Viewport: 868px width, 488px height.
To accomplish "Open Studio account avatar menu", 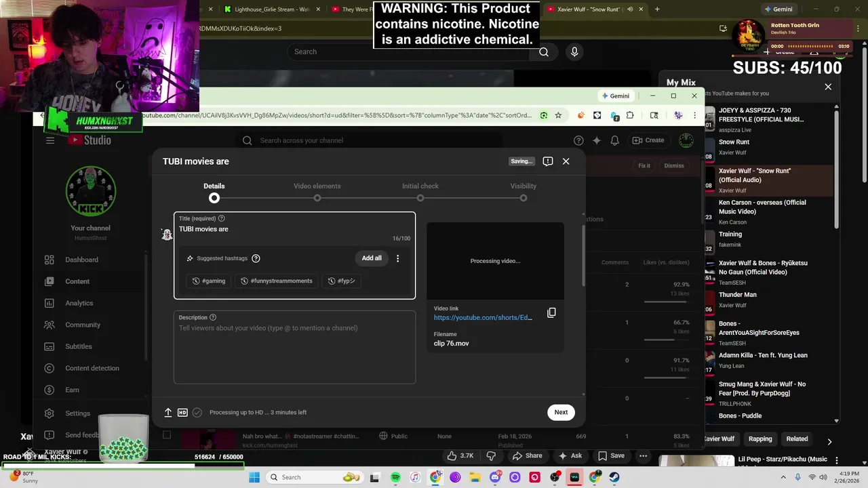I will coord(686,140).
